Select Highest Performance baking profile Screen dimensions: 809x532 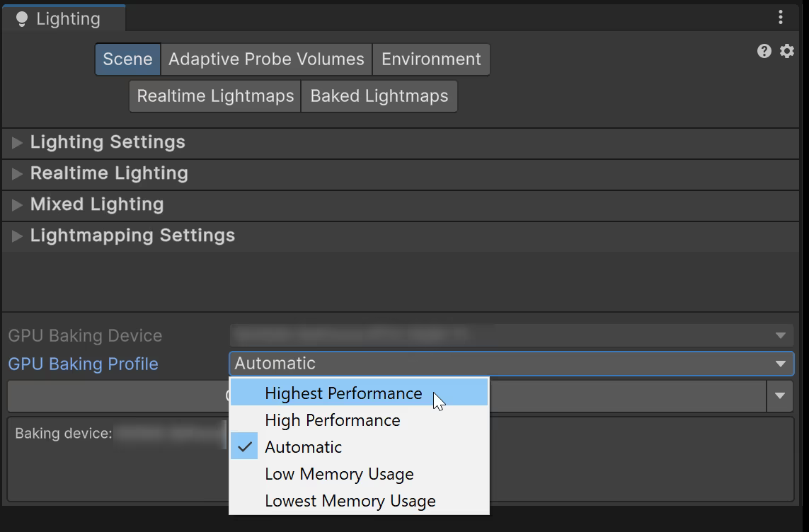343,393
